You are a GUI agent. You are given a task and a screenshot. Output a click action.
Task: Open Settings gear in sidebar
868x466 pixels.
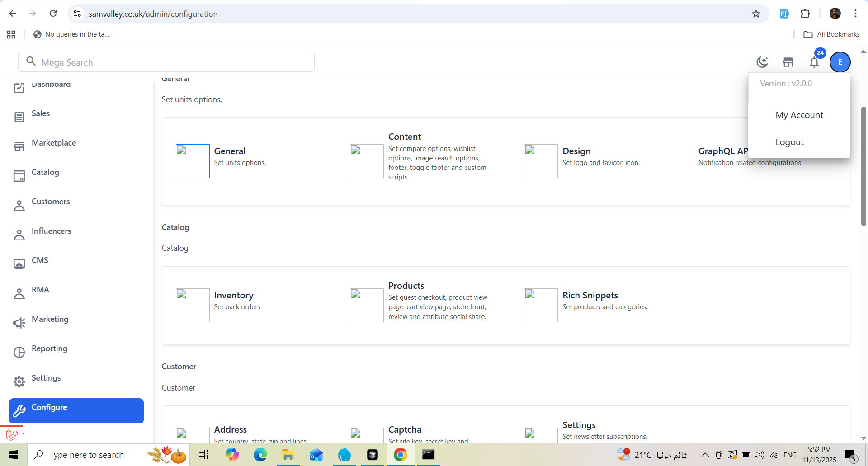(x=46, y=378)
